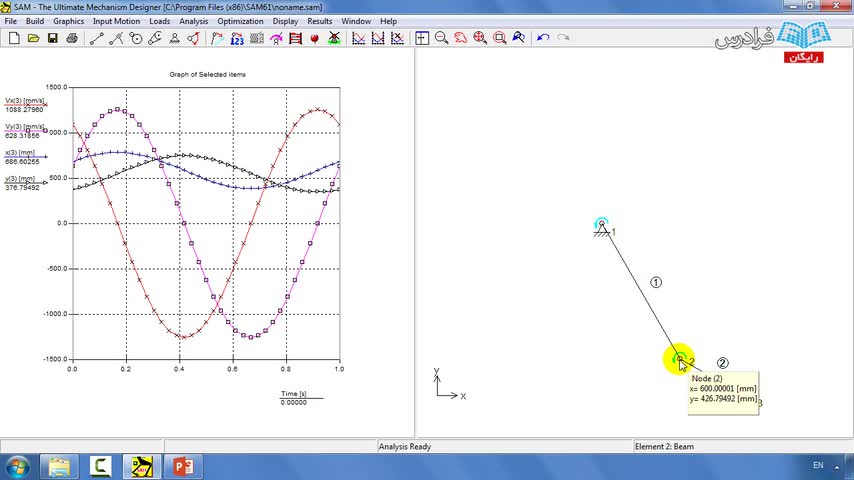Open the Results menu
Screen dimensions: 854x480
[320, 21]
